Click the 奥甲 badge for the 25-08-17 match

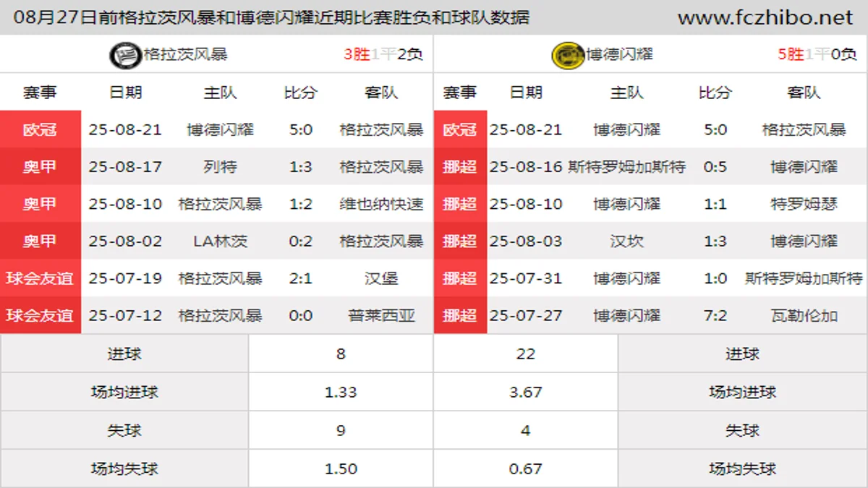(41, 166)
